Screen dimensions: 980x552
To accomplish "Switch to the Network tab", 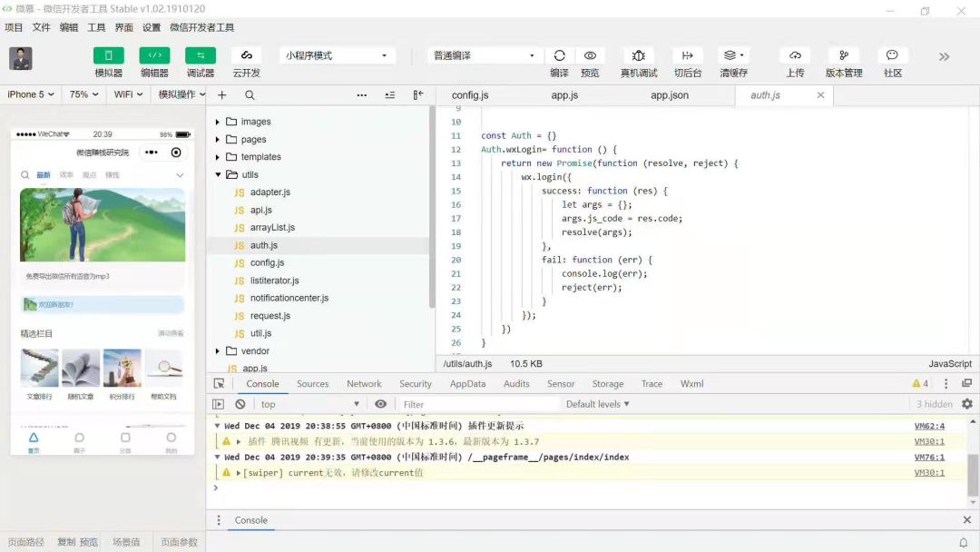I will pyautogui.click(x=364, y=384).
